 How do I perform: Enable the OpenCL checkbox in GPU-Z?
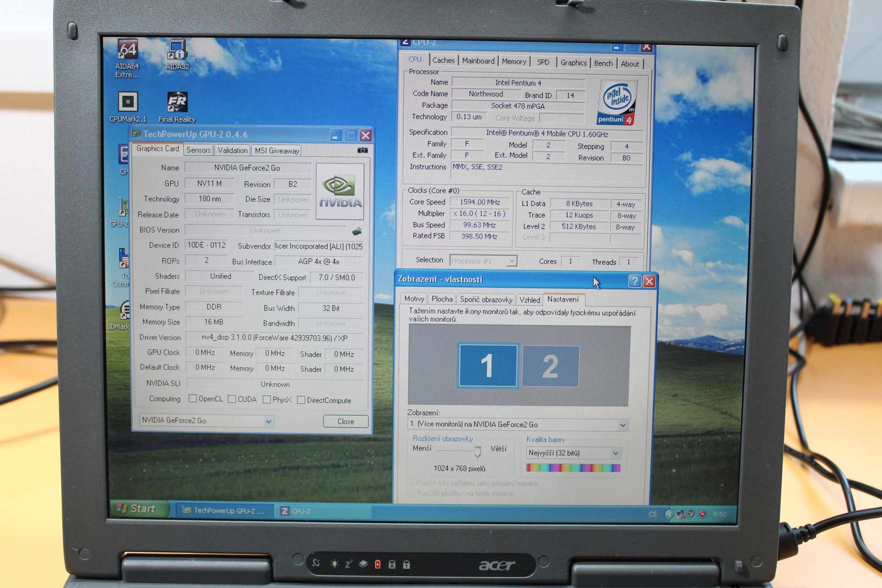(193, 398)
